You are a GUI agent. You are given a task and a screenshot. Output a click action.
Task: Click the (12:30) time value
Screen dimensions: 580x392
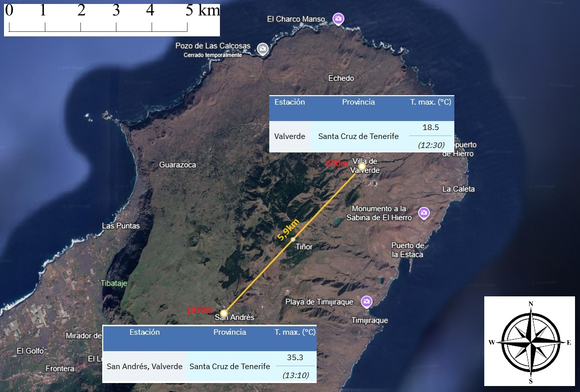[x=431, y=145]
